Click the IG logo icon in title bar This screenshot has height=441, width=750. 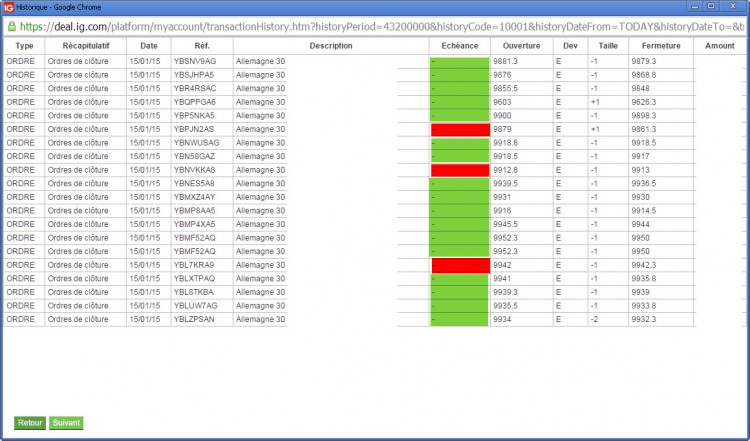9,7
